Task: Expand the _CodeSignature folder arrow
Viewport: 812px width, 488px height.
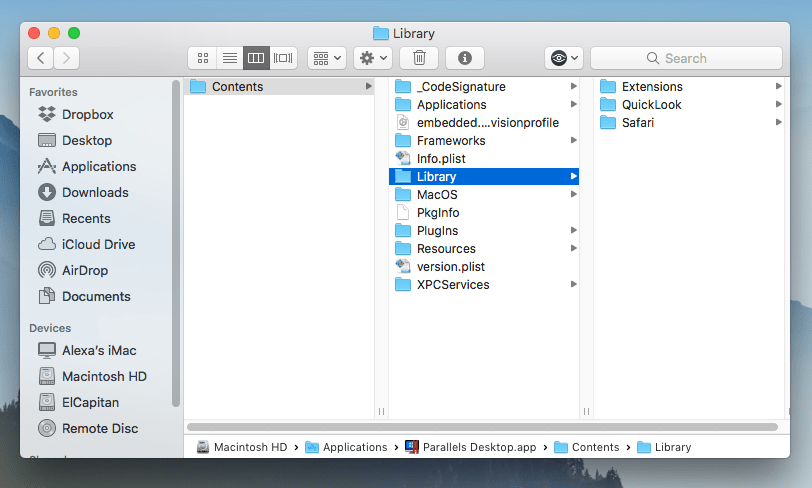Action: (573, 86)
